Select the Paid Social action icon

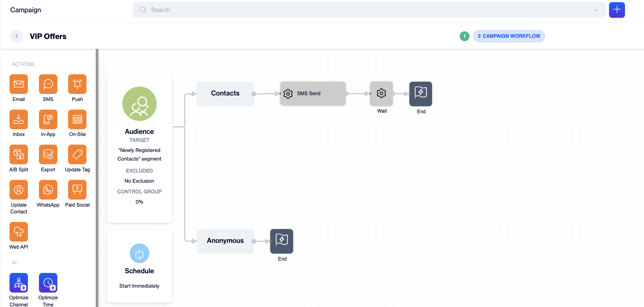coord(77,190)
